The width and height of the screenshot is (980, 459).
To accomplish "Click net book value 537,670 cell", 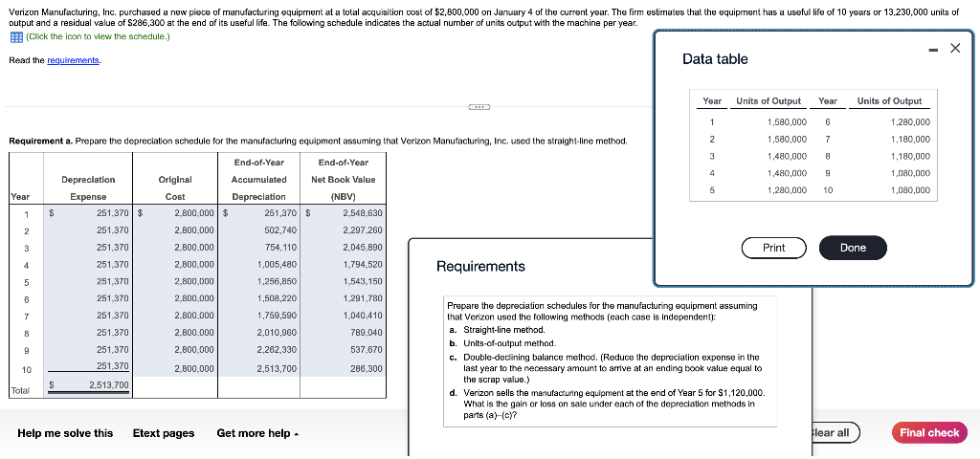I will coord(344,349).
